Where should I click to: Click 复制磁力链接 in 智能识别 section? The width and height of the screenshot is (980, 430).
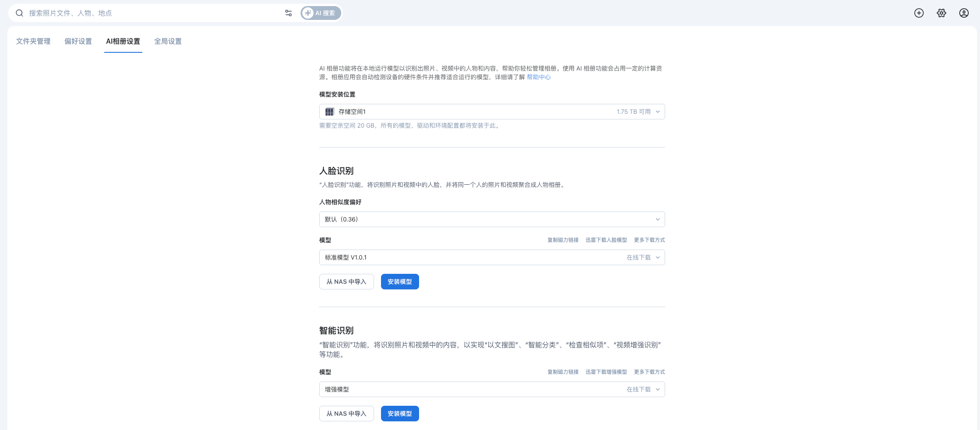point(563,372)
